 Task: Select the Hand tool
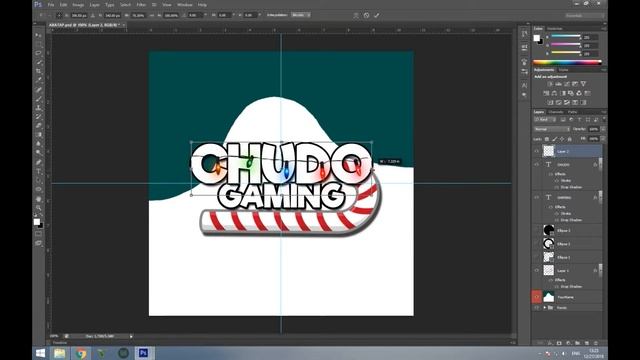(x=39, y=199)
